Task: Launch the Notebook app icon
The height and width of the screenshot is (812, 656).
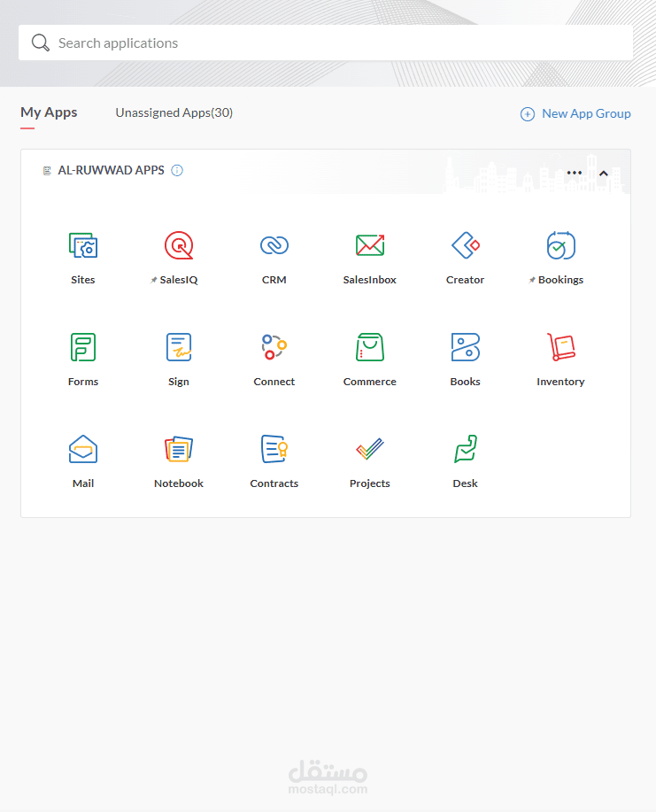Action: pos(179,449)
